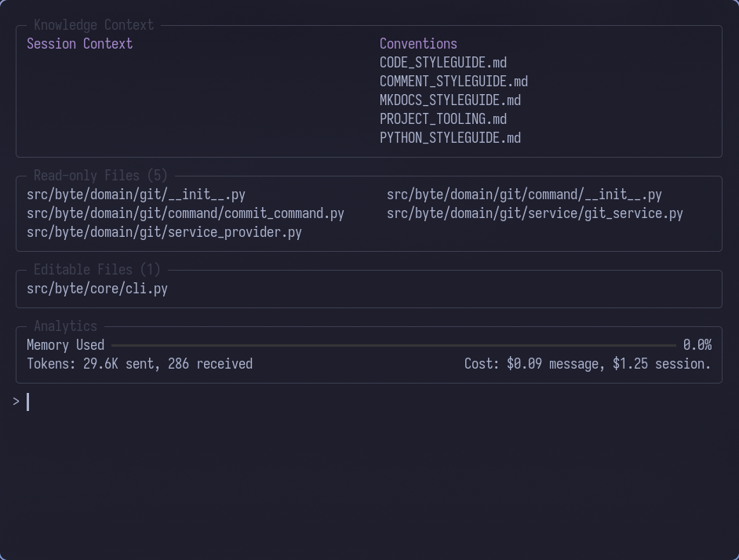Collapse the Analytics panel
This screenshot has width=739, height=560.
tap(66, 325)
